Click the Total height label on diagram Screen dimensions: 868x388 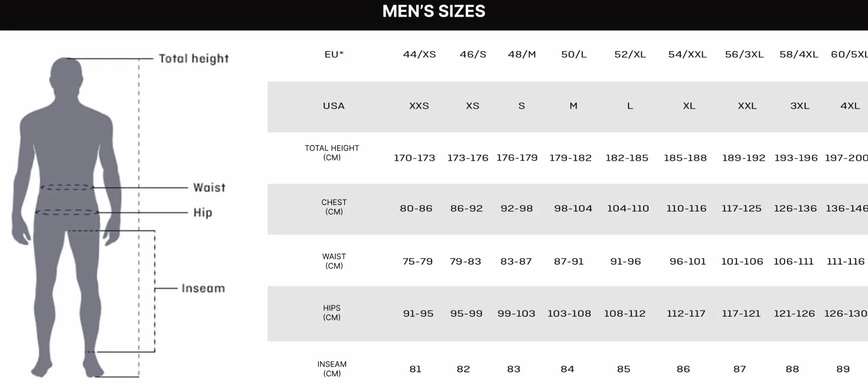194,58
